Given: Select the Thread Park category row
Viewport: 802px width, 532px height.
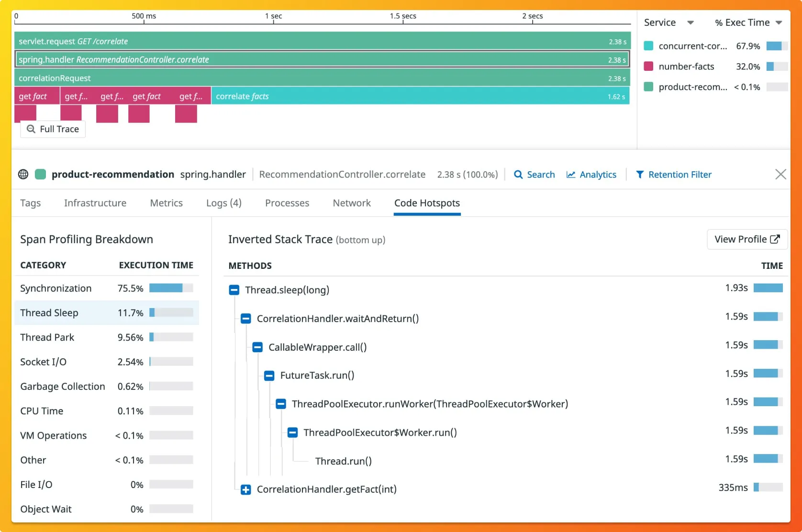Looking at the screenshot, I should pyautogui.click(x=106, y=337).
